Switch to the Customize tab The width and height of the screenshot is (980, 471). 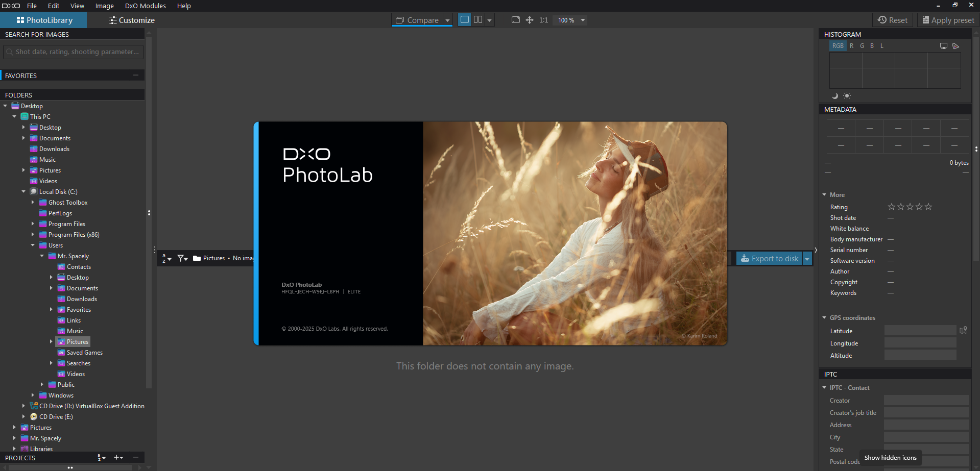[131, 20]
